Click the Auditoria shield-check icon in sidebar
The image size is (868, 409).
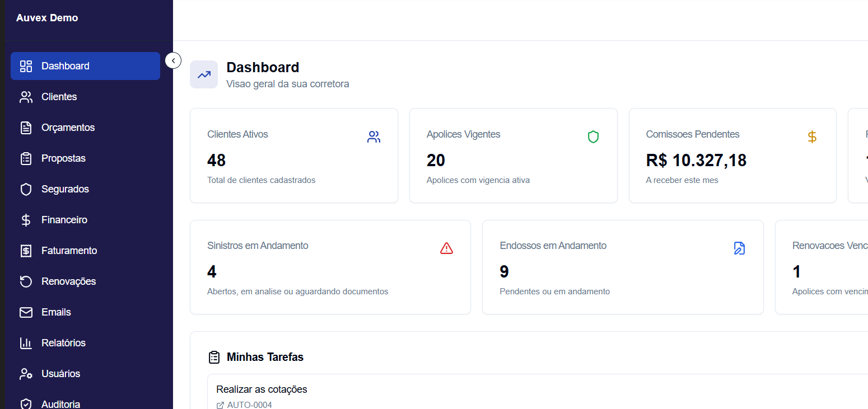(26, 404)
